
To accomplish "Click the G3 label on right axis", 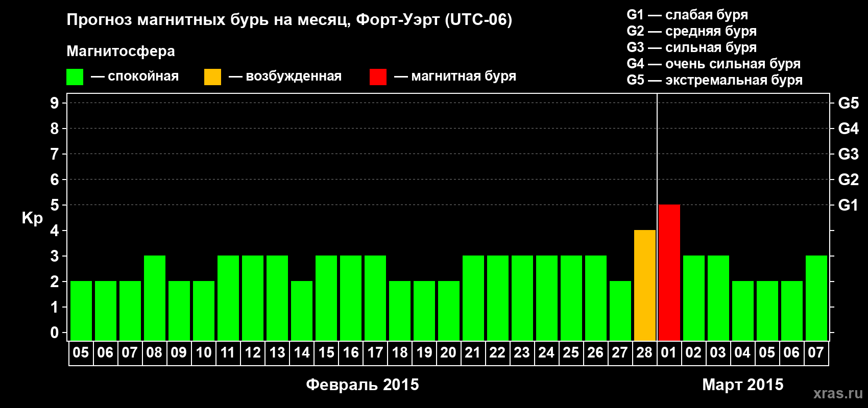I will pos(849,154).
